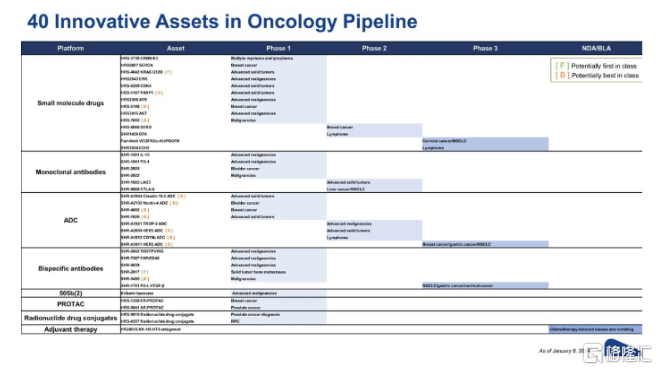
Task: Select the Asset column header
Action: (x=175, y=48)
